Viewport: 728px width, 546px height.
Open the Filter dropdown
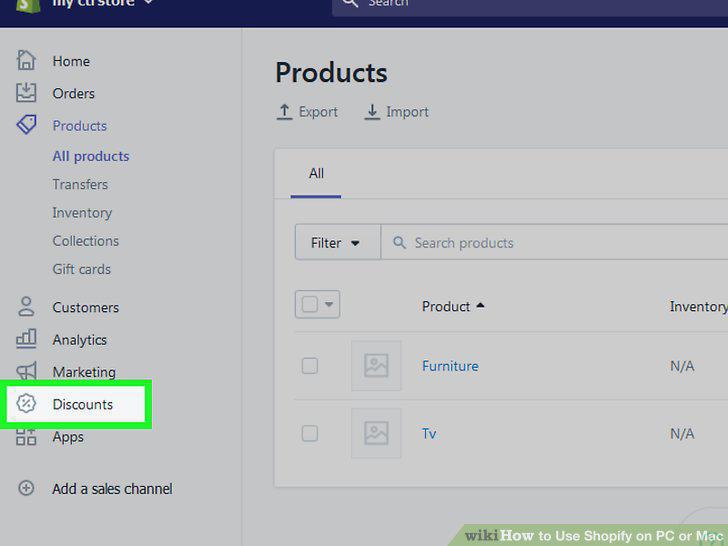point(338,242)
